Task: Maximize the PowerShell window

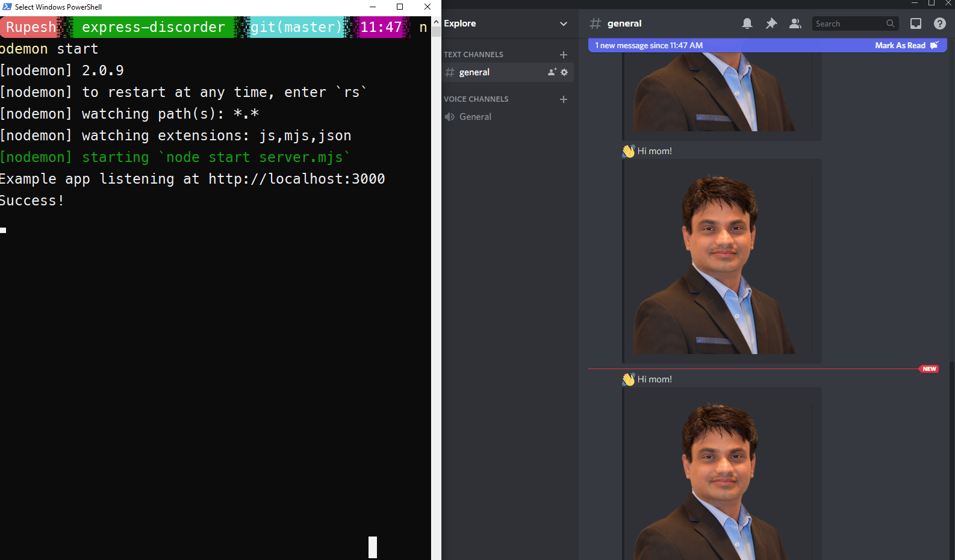Action: 400,7
